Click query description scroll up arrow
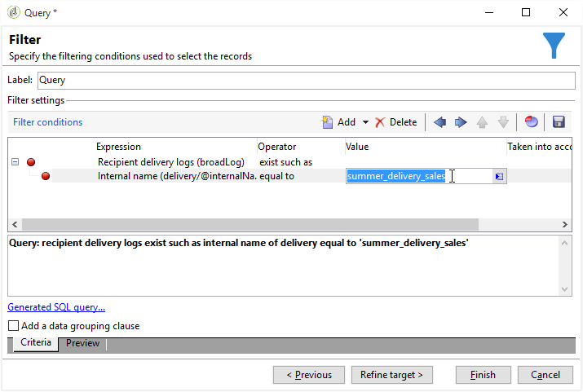The width and height of the screenshot is (583, 392). [564, 243]
